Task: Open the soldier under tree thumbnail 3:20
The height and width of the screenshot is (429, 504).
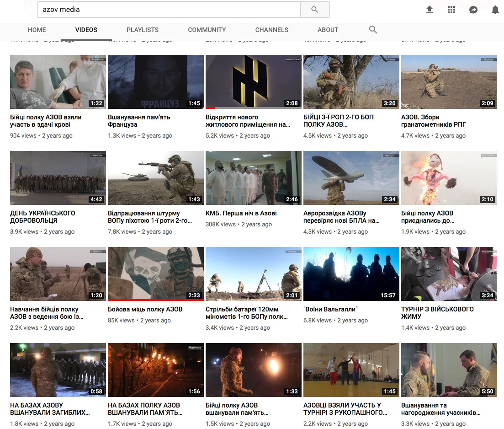Action: click(351, 82)
